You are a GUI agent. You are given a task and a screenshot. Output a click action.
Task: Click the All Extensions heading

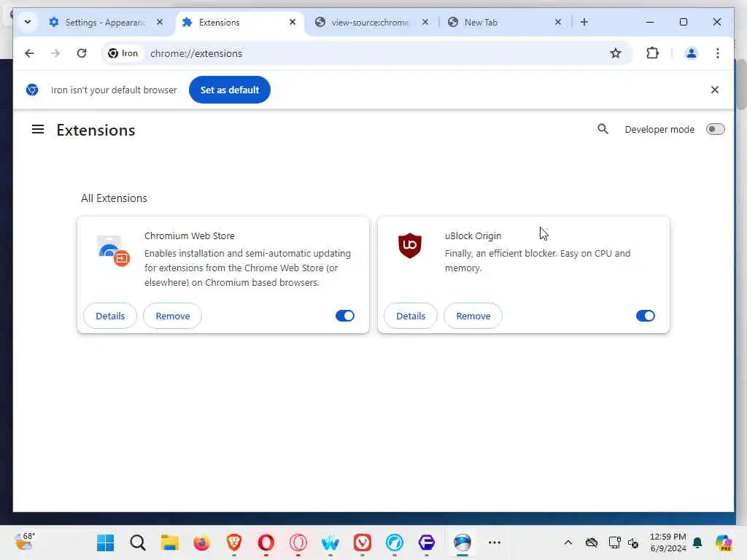(x=114, y=198)
